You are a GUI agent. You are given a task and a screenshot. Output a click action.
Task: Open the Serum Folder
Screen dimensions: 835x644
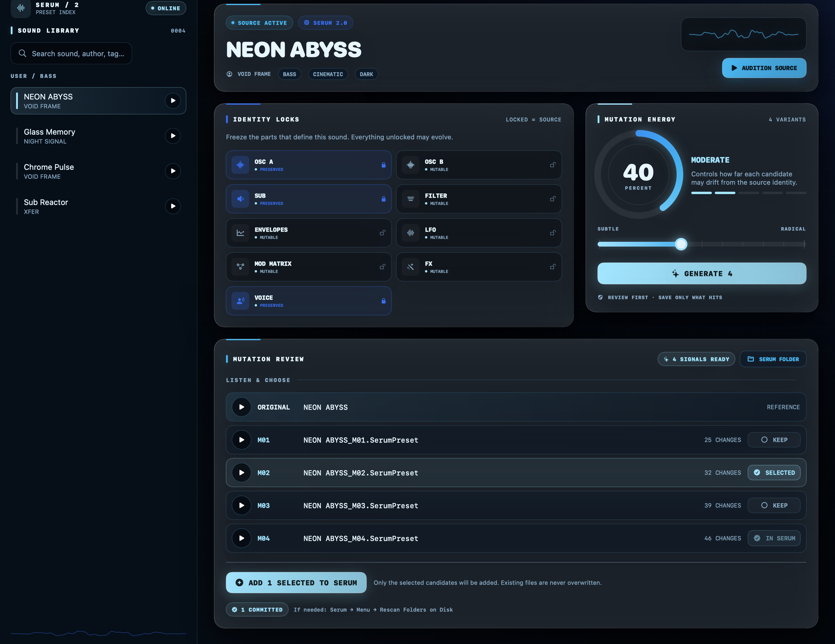pos(773,359)
